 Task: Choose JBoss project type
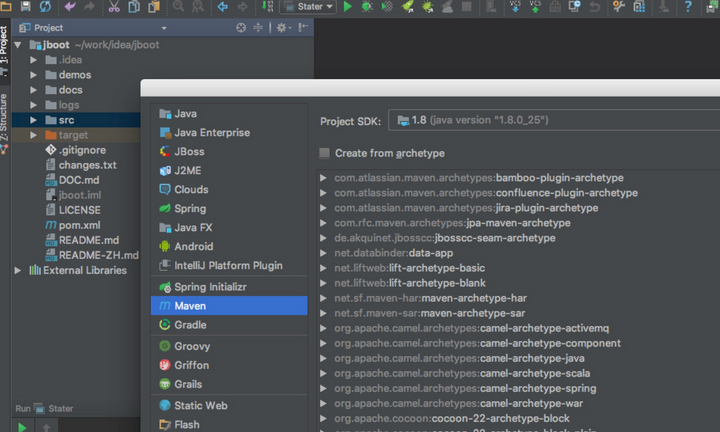click(229, 151)
